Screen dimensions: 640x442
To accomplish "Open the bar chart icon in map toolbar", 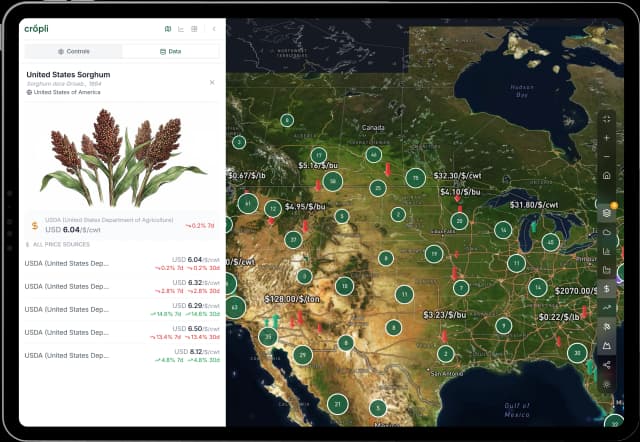I will pyautogui.click(x=607, y=251).
